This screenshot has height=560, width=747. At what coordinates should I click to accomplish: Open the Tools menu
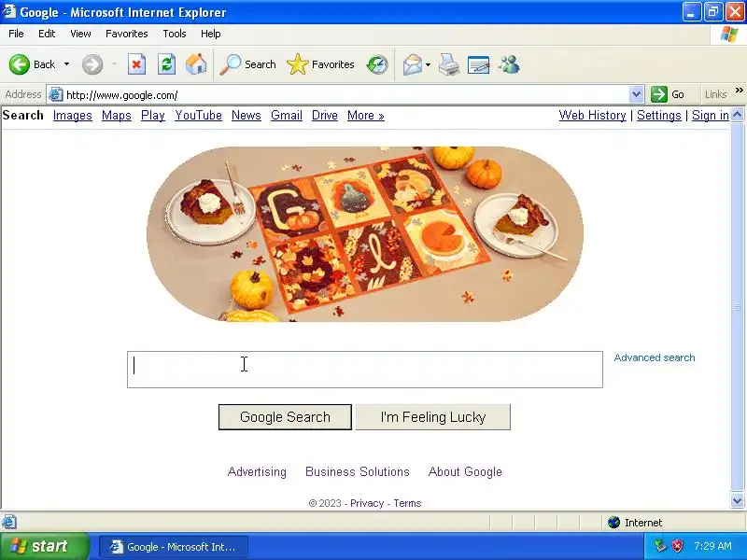tap(175, 34)
